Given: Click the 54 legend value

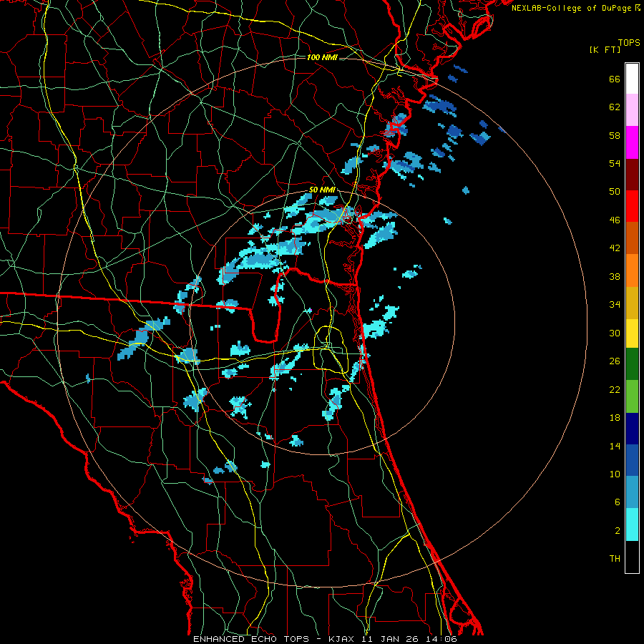Looking at the screenshot, I should pyautogui.click(x=615, y=163).
